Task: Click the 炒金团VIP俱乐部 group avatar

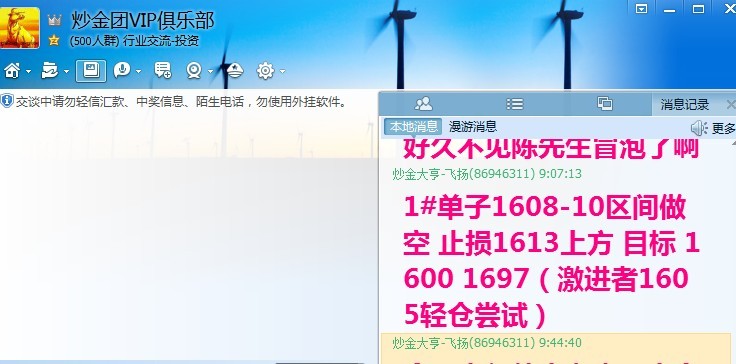Action: [20, 28]
